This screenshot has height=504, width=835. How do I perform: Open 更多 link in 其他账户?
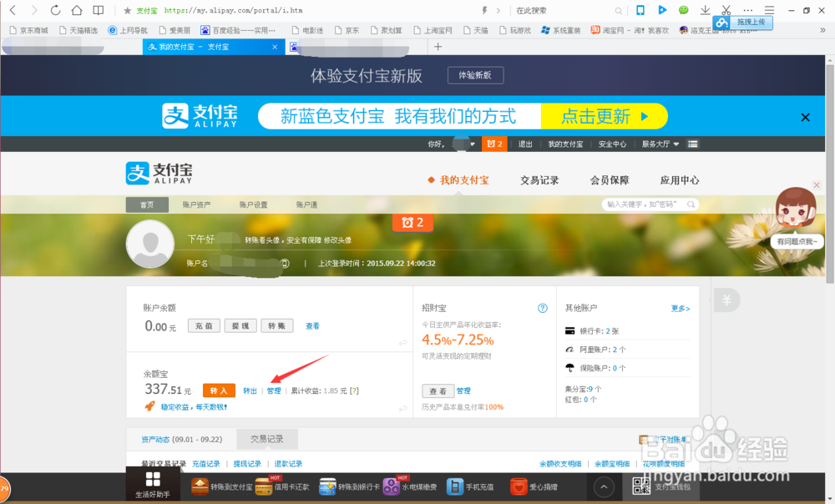click(x=681, y=309)
